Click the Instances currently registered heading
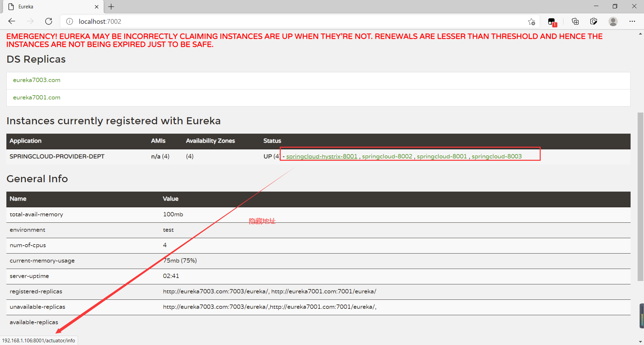Image resolution: width=644 pixels, height=345 pixels. (x=114, y=121)
